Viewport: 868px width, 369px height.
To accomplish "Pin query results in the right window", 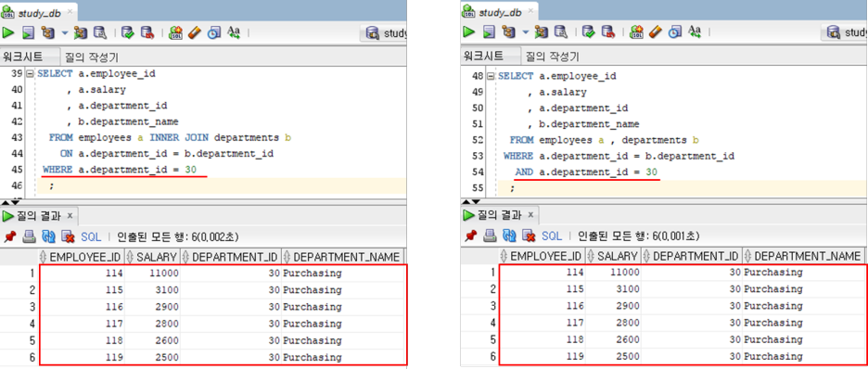I will pyautogui.click(x=470, y=236).
